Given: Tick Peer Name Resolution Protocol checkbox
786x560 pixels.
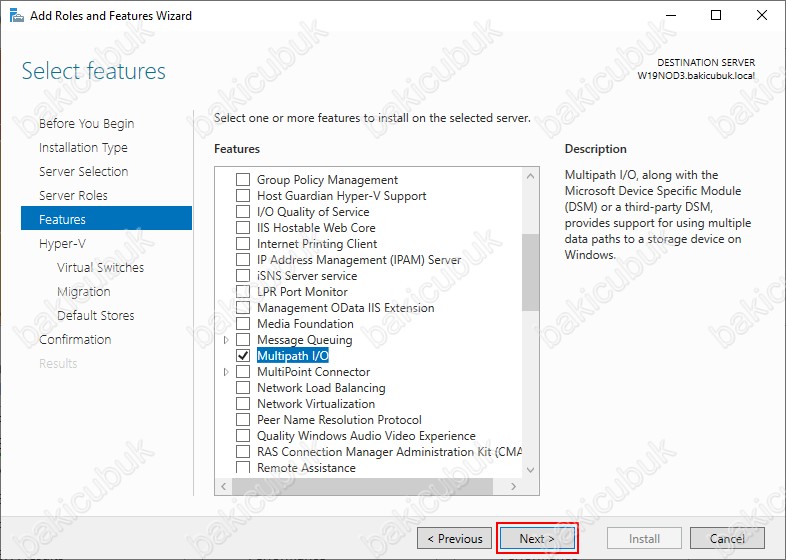Looking at the screenshot, I should 243,420.
